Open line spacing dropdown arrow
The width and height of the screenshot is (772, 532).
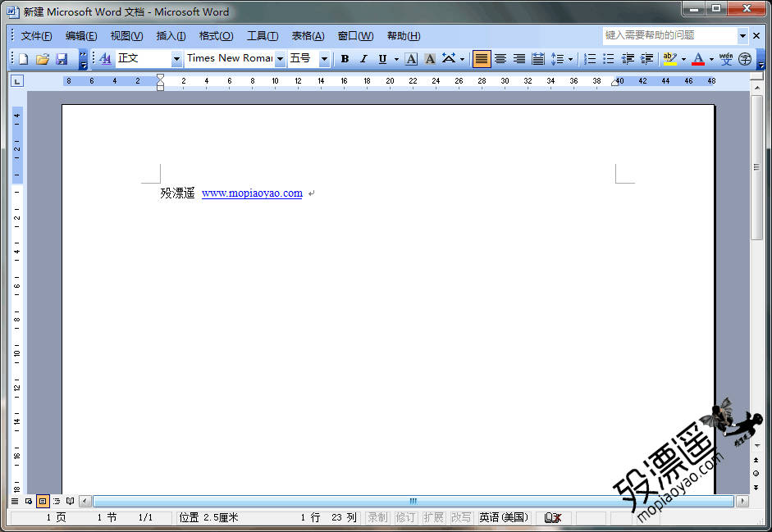[x=571, y=59]
